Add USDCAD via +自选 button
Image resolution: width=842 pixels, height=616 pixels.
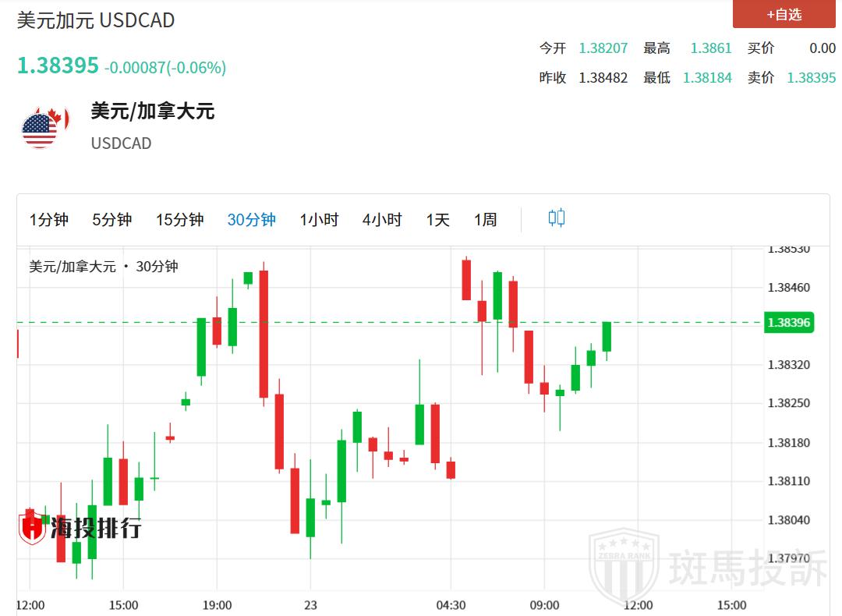[x=784, y=14]
